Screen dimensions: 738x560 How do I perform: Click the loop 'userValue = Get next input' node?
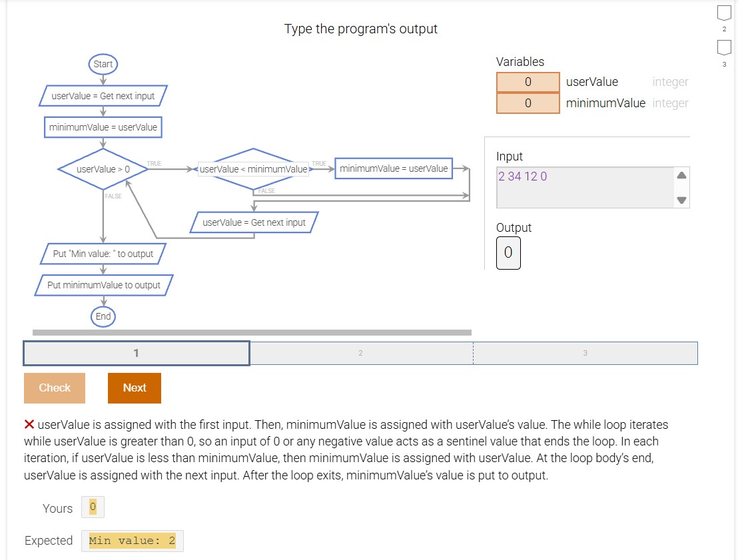coord(254,222)
